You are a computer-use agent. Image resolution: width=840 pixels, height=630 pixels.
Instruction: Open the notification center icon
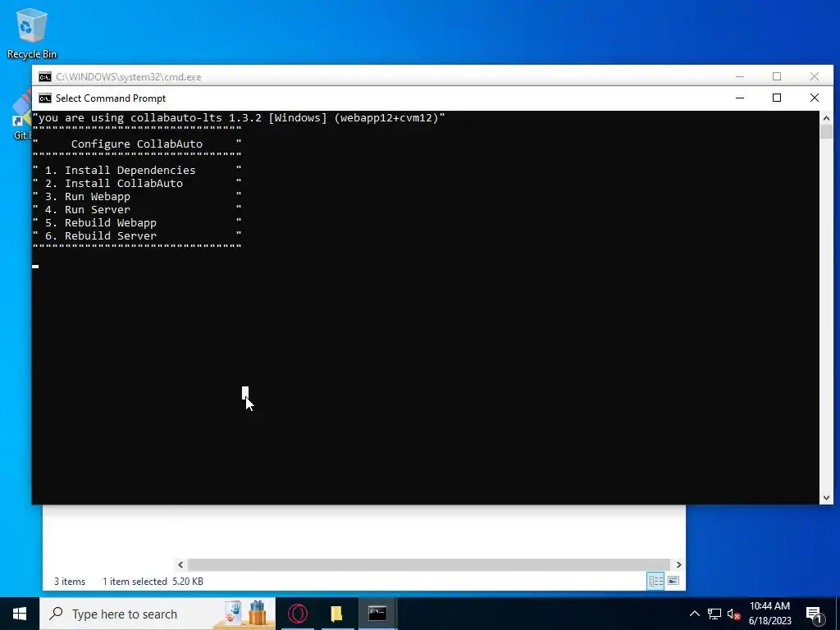coord(814,614)
